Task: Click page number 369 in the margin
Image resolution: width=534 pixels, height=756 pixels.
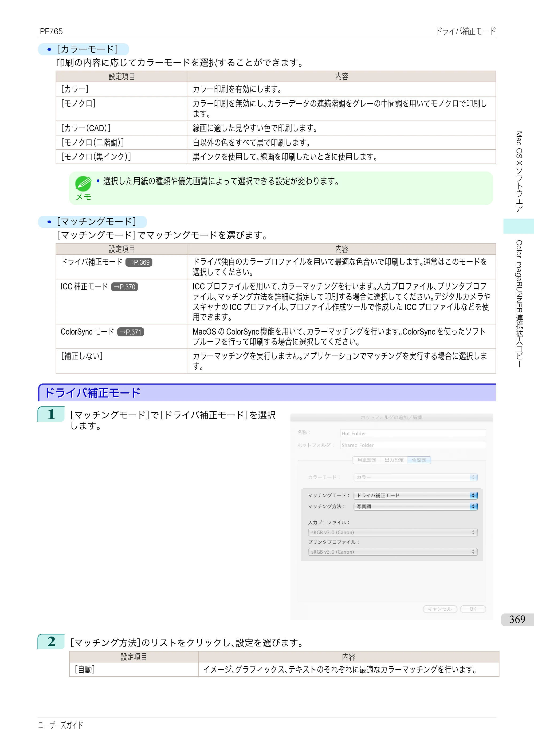Action: pyautogui.click(x=517, y=619)
